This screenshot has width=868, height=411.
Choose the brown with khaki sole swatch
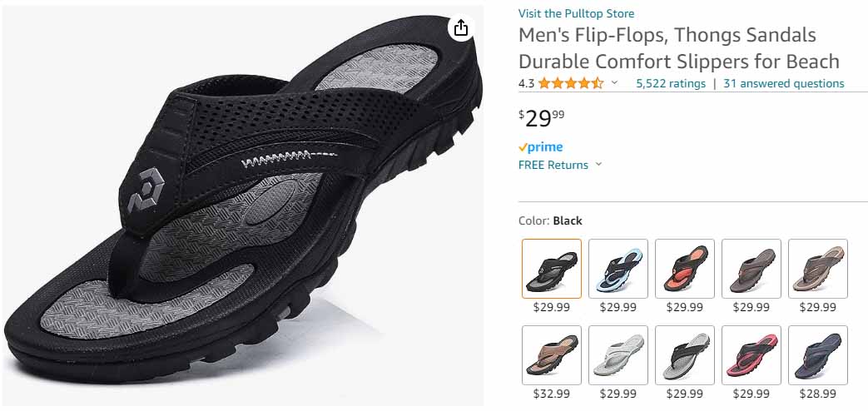coord(818,269)
